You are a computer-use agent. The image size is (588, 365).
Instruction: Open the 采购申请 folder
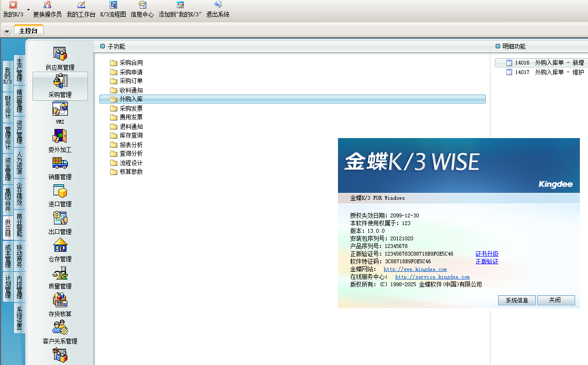click(x=127, y=72)
